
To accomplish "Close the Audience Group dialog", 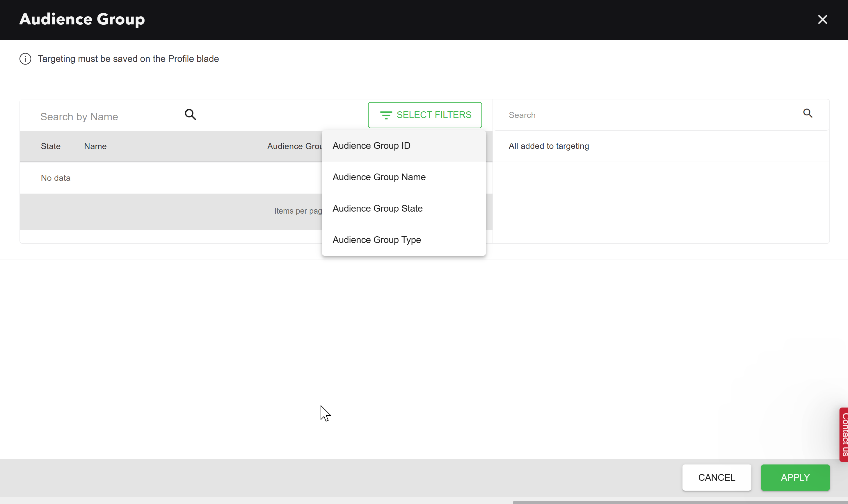I will tap(822, 19).
